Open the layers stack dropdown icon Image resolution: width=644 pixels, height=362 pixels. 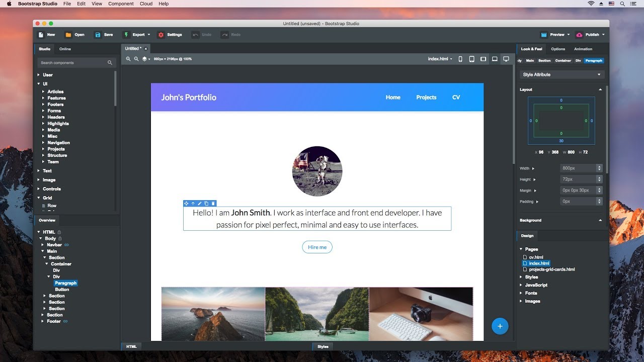pyautogui.click(x=145, y=59)
